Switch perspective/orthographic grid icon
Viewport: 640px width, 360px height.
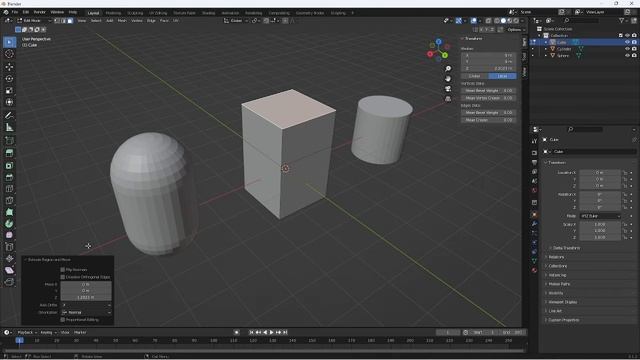pyautogui.click(x=448, y=99)
